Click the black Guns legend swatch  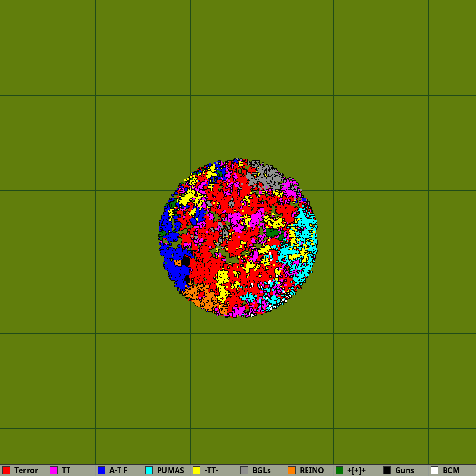(387, 470)
